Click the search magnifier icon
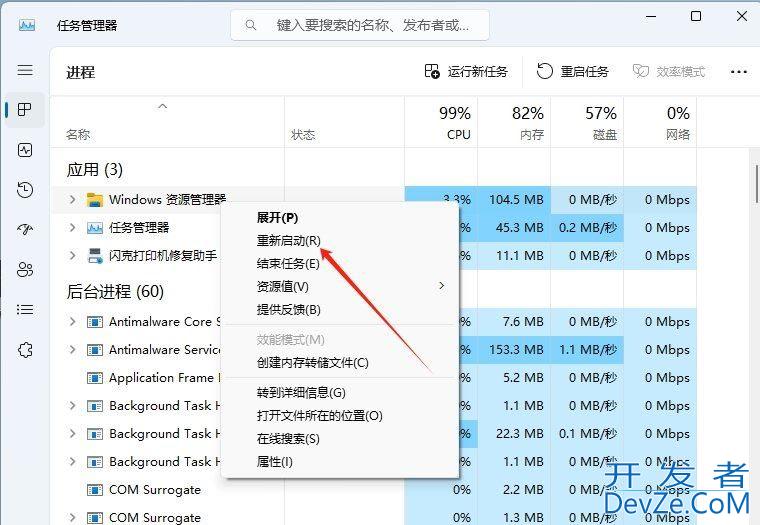This screenshot has width=760, height=525. pos(251,25)
